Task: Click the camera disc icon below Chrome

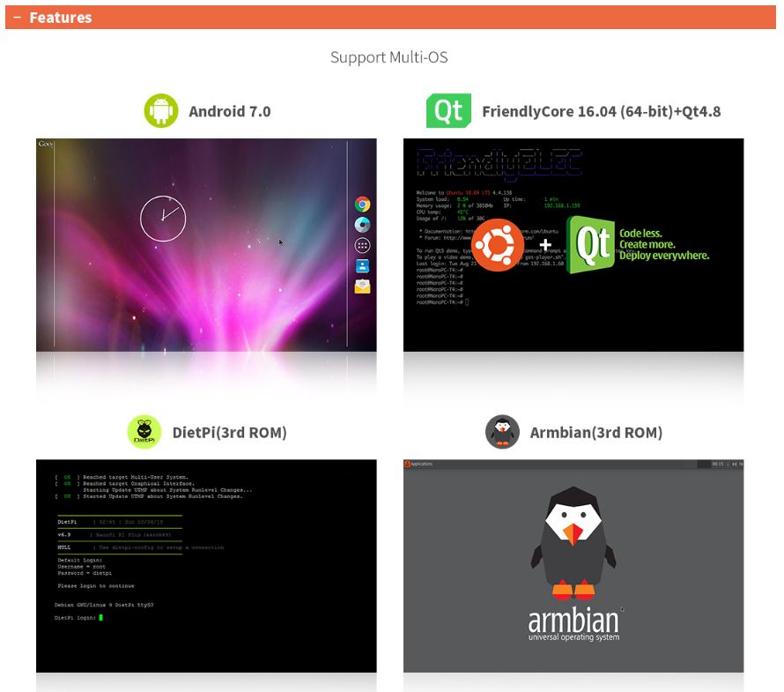Action: coord(362,225)
